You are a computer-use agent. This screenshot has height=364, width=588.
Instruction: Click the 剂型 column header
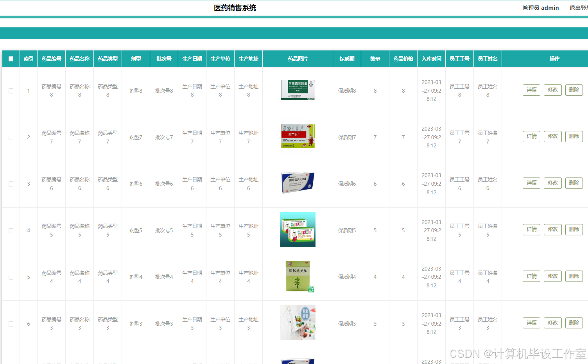pyautogui.click(x=136, y=59)
